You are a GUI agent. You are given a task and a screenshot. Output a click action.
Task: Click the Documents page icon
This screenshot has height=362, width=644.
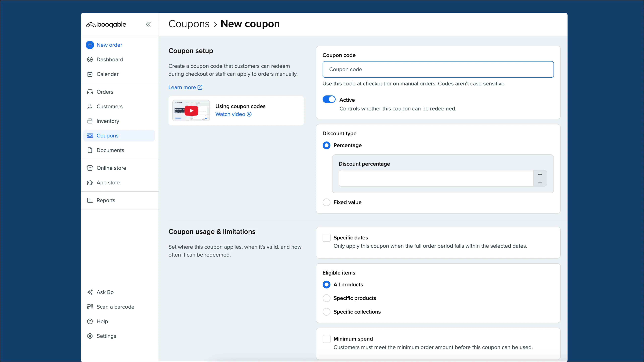(x=90, y=150)
